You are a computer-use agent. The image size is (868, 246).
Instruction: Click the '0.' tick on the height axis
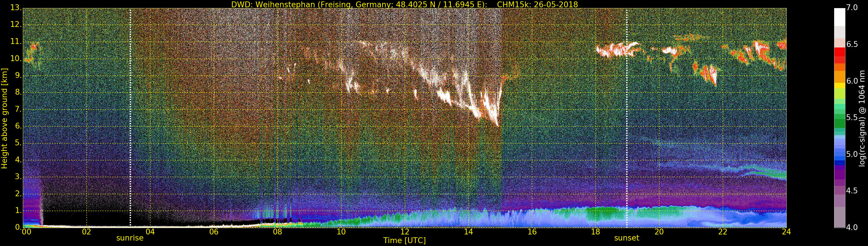click(18, 227)
